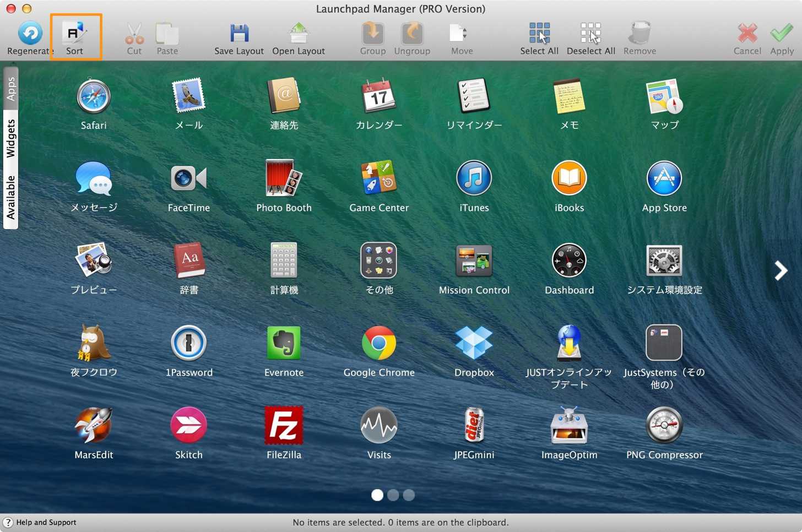Select the iTunes app icon
This screenshot has width=802, height=532.
474,178
